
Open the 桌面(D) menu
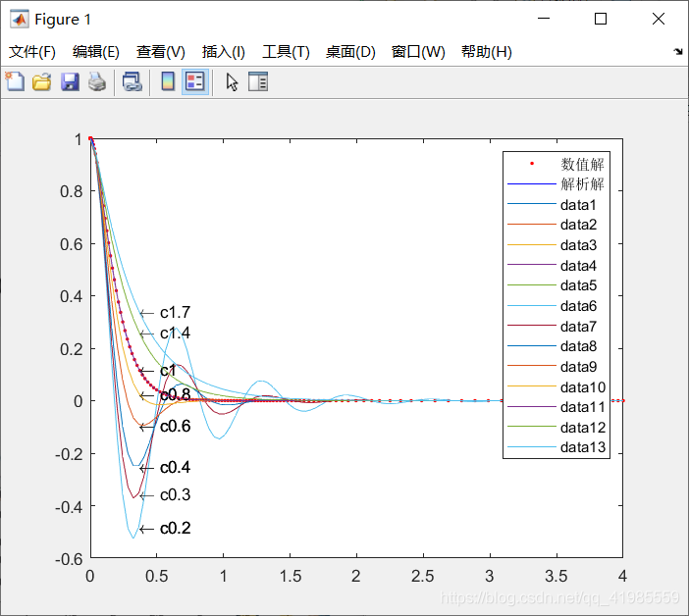coord(350,52)
